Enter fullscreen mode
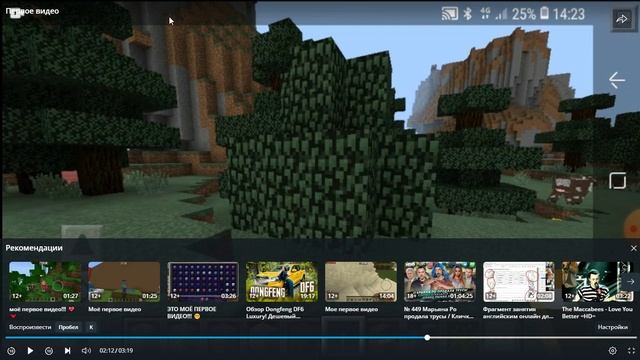Viewport: 640px width, 360px height. (631, 351)
